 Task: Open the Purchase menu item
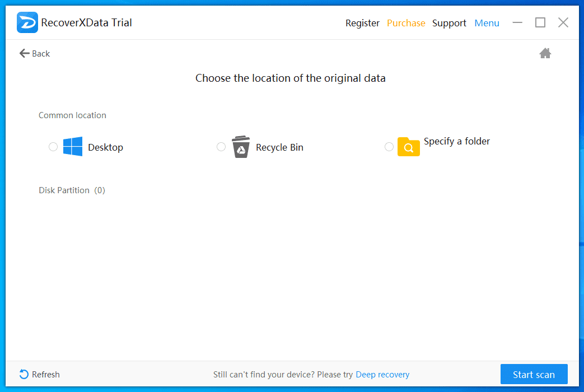(406, 23)
